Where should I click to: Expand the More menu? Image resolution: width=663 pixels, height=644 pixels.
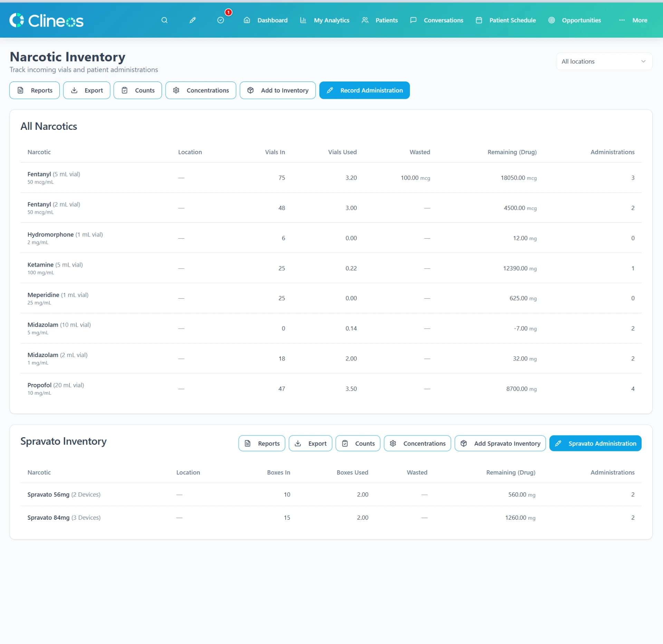tap(633, 20)
